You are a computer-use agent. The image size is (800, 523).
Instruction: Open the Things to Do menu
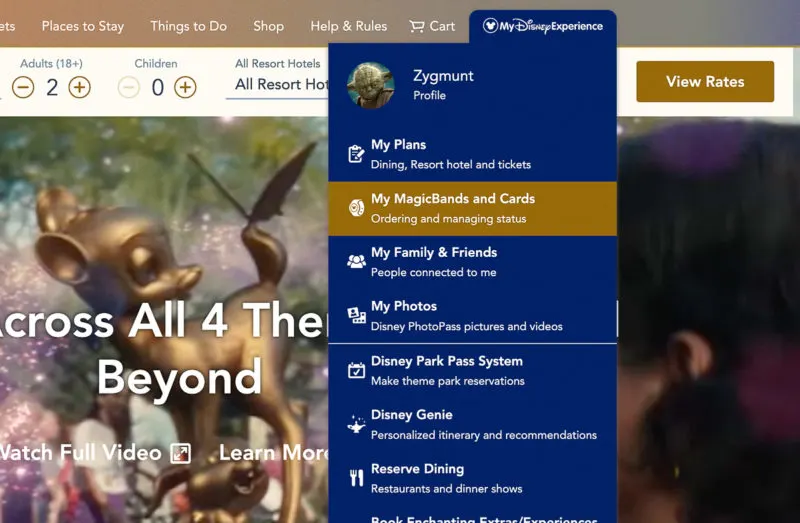pyautogui.click(x=189, y=26)
